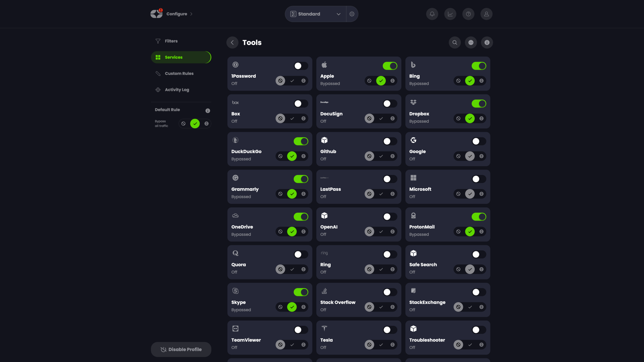This screenshot has height=362, width=644.
Task: Go back with the arrow next to Tools
Action: click(232, 42)
